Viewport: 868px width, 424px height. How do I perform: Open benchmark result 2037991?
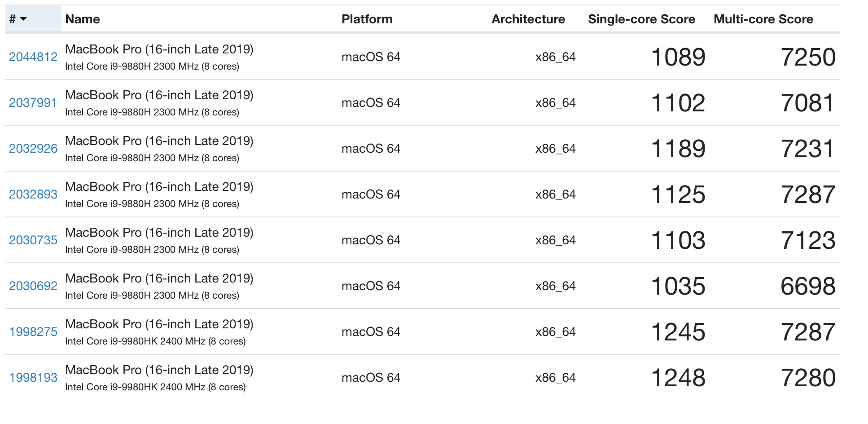(x=33, y=103)
